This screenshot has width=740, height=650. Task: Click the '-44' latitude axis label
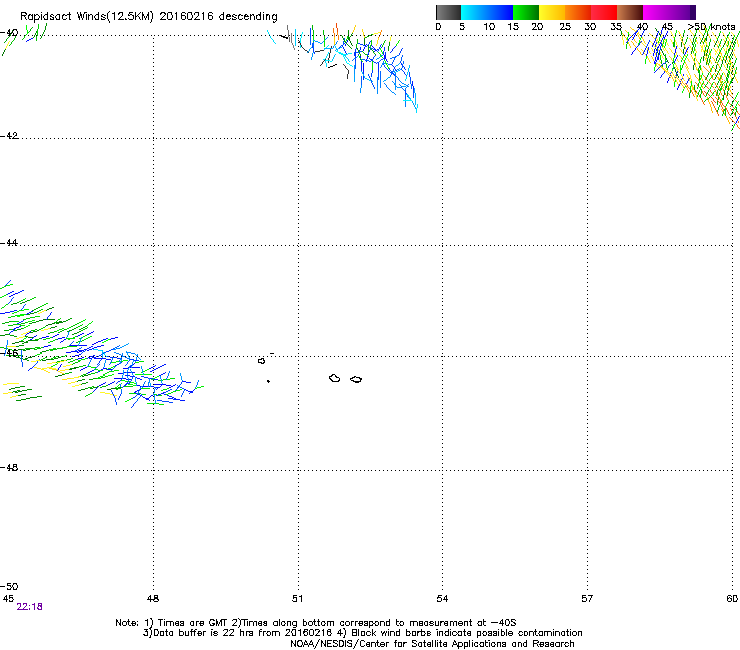[x=9, y=243]
